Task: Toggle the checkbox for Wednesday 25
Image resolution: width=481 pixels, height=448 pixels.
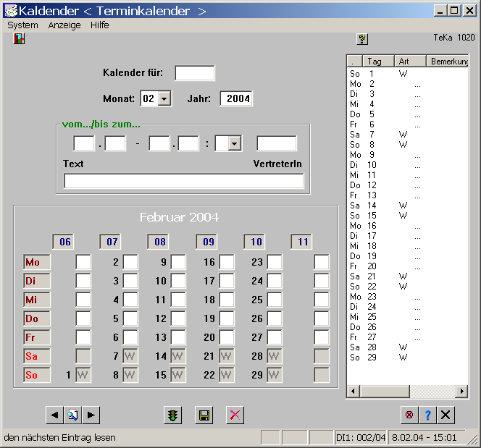Action: point(275,300)
